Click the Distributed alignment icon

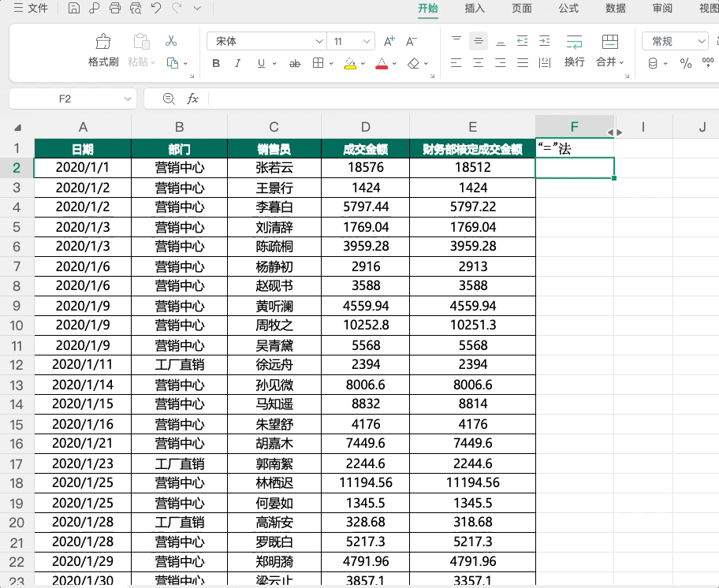tap(545, 63)
